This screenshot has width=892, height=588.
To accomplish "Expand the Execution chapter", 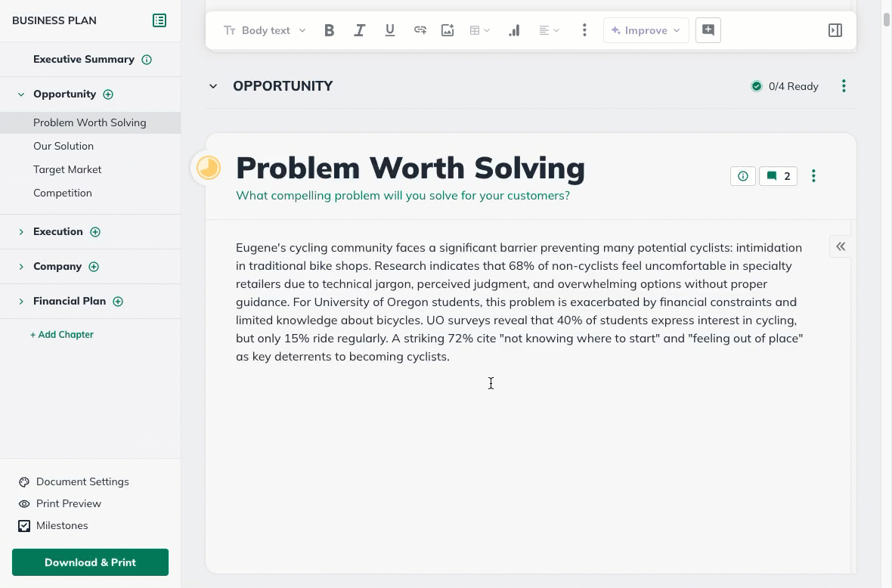I will tap(21, 232).
